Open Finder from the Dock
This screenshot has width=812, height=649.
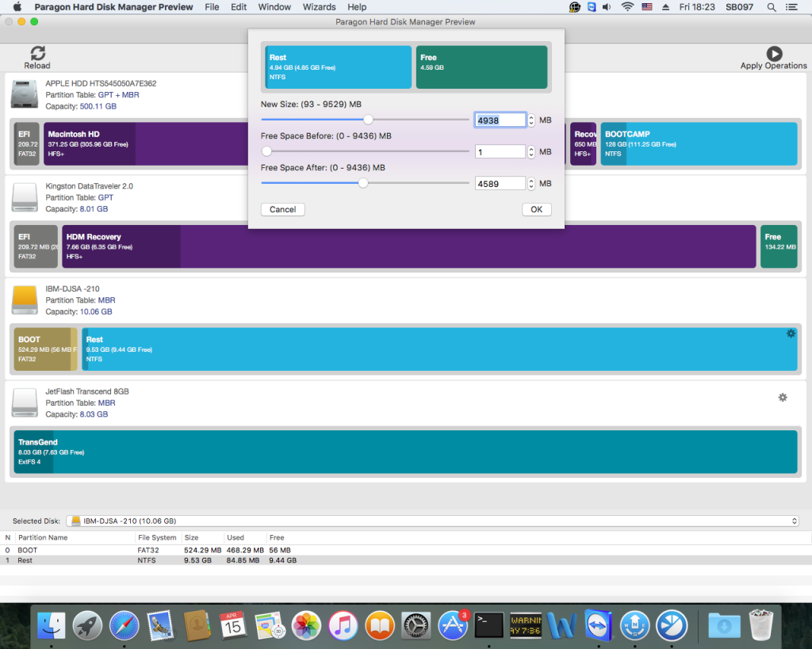51,625
